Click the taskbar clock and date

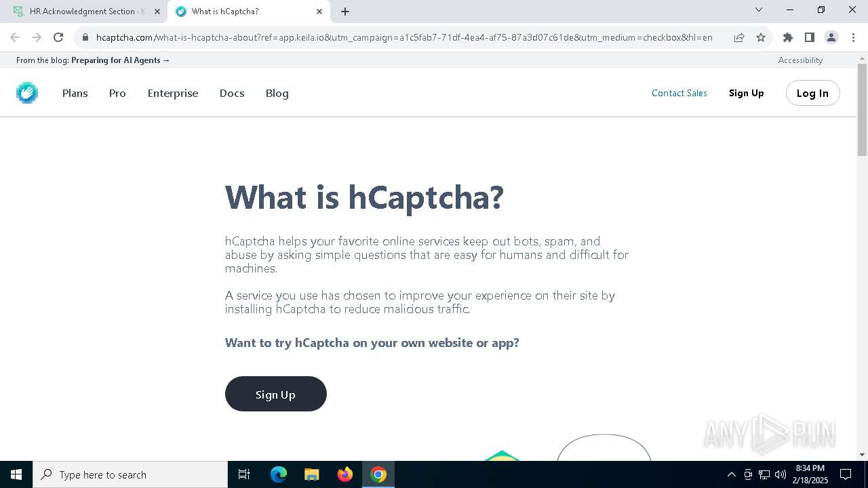tap(810, 474)
